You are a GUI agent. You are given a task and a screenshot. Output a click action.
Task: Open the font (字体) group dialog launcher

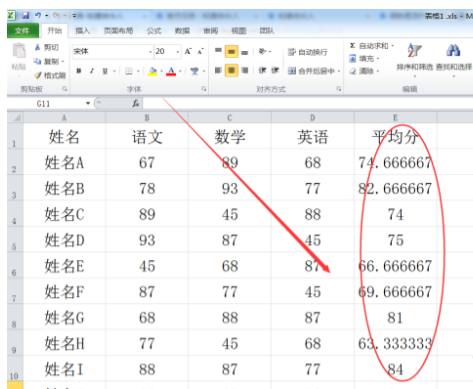pos(203,89)
